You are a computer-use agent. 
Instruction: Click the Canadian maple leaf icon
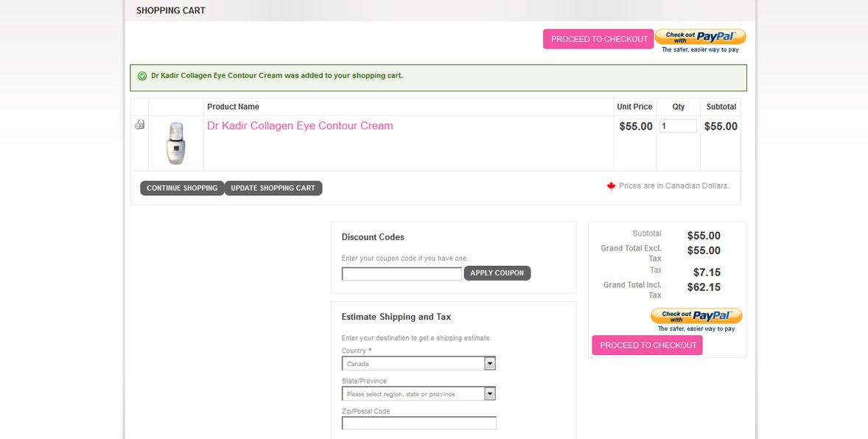point(611,186)
